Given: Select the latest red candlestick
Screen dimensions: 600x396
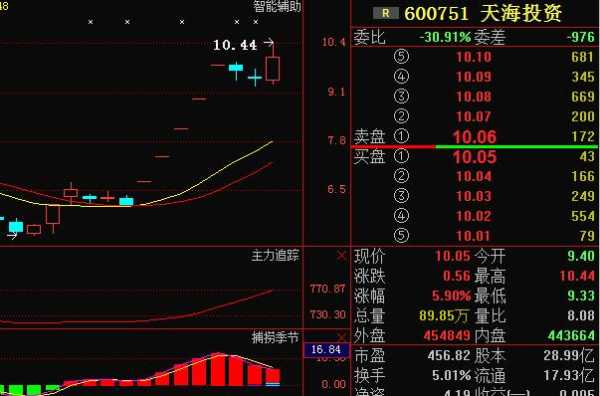Looking at the screenshot, I should [x=273, y=68].
